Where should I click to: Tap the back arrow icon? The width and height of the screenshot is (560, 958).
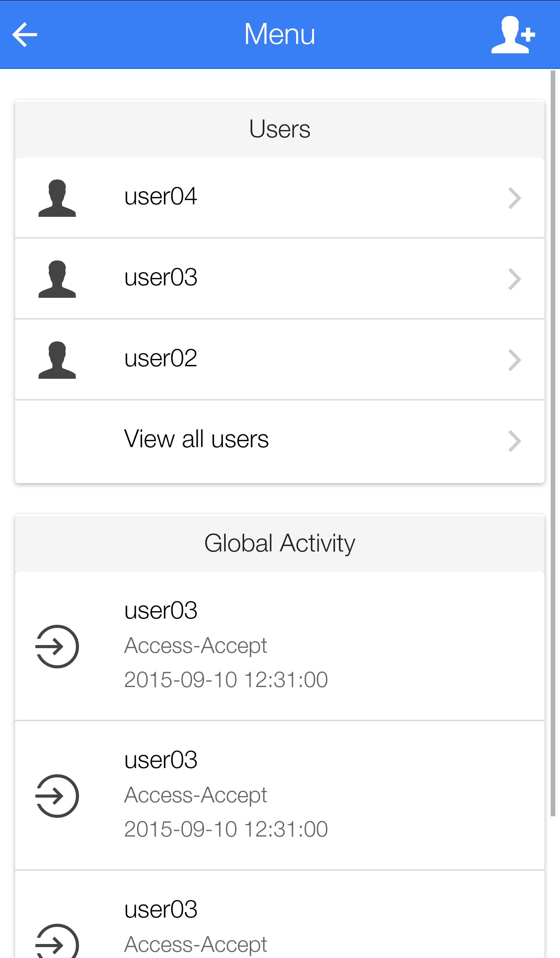pos(25,35)
